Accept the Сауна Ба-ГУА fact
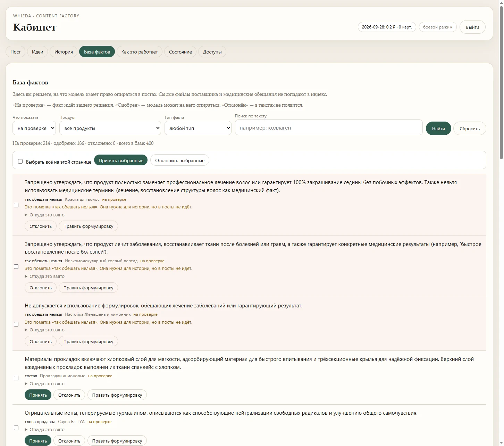This screenshot has height=446, width=504. click(x=38, y=441)
